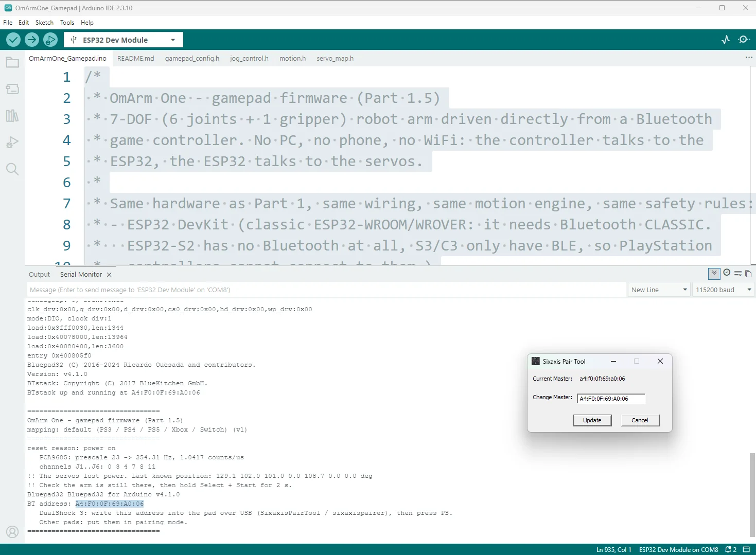Click the 'Ln 935, Col 1' status entry
The height and width of the screenshot is (555, 756).
pyautogui.click(x=613, y=549)
